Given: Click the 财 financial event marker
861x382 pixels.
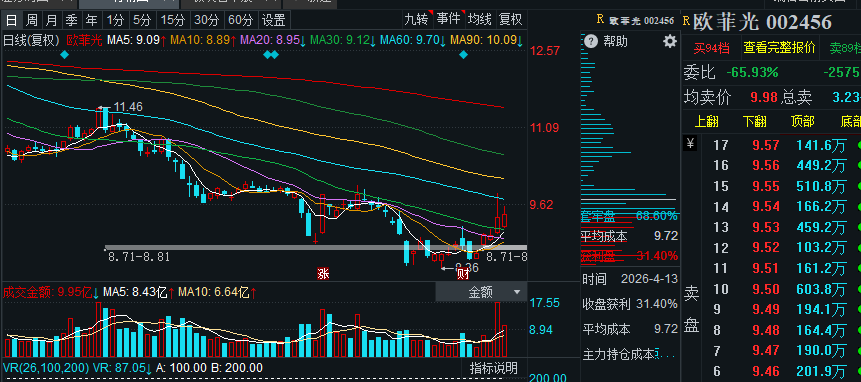Looking at the screenshot, I should 463,274.
